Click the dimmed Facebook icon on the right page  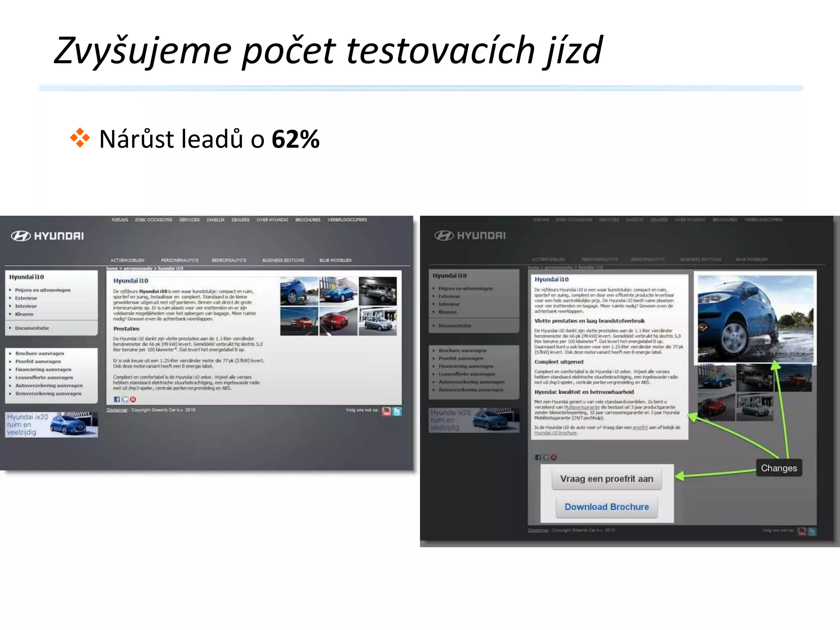(x=538, y=457)
